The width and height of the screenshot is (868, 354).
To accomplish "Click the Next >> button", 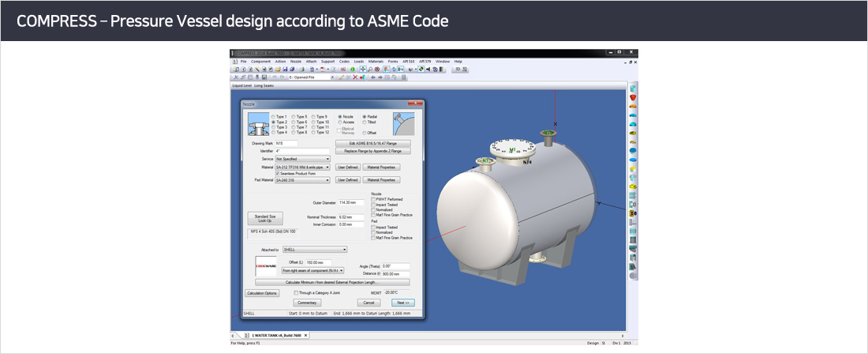I will click(x=403, y=303).
